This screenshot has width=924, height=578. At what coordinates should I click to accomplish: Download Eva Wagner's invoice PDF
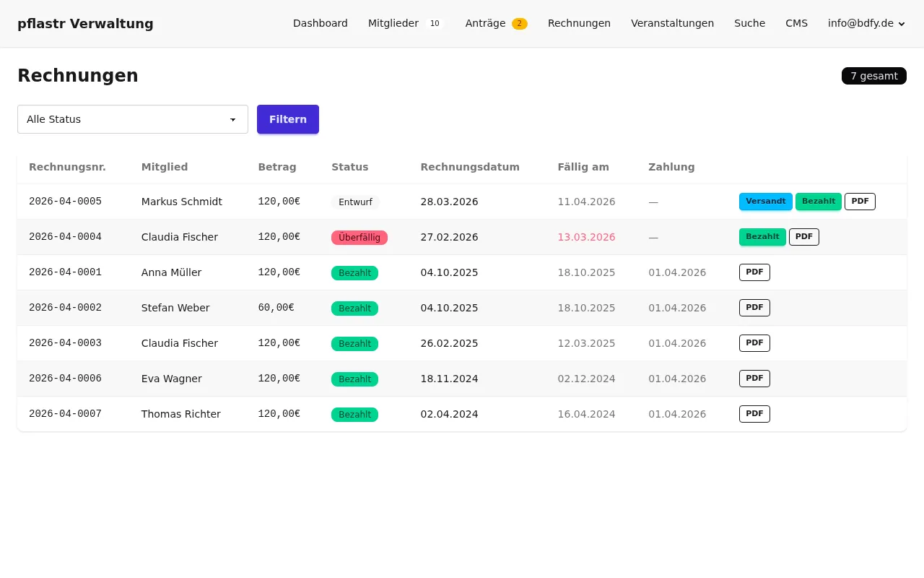(754, 379)
